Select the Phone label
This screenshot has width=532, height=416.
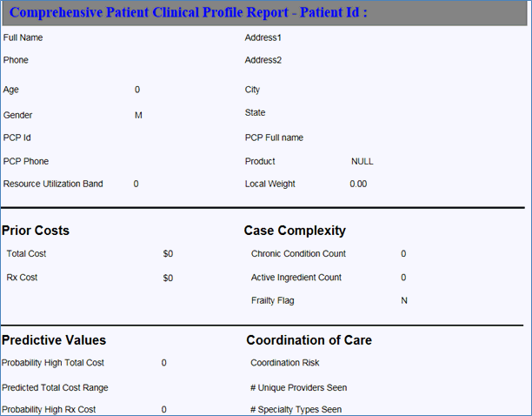pyautogui.click(x=16, y=60)
